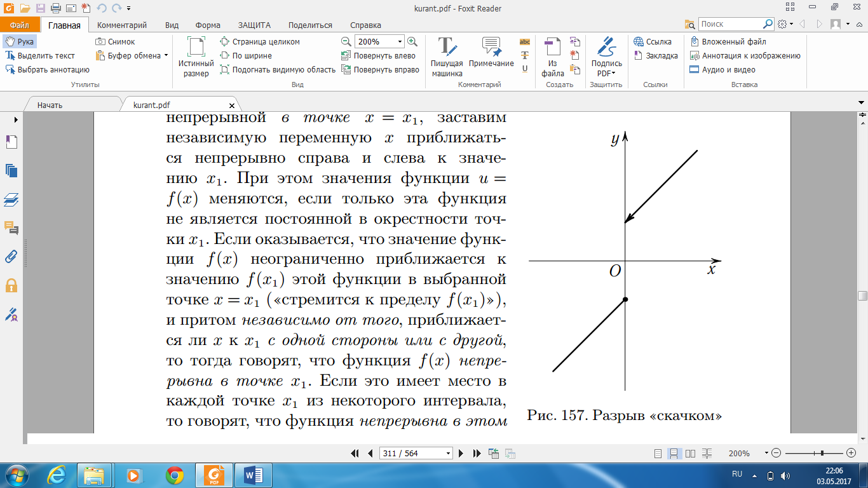Image resolution: width=868 pixels, height=488 pixels.
Task: Click the Print quick-access icon
Action: tap(55, 8)
